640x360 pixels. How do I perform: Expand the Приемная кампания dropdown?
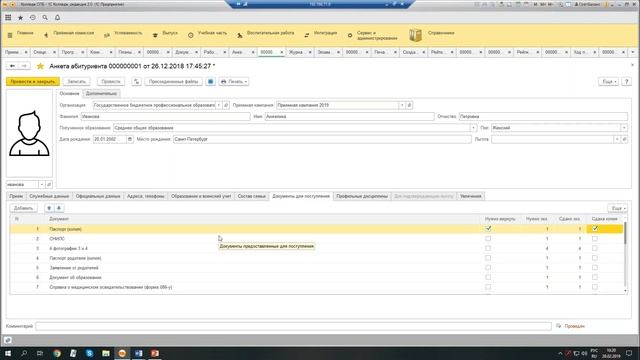(x=402, y=105)
